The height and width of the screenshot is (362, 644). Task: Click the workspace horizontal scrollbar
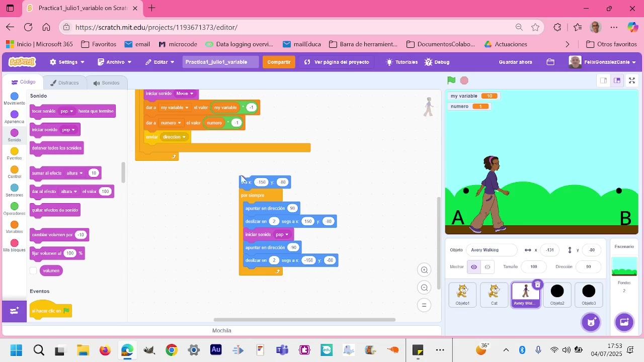pyautogui.click(x=304, y=320)
